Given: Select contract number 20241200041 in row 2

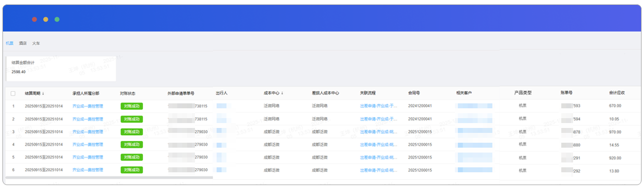Looking at the screenshot, I should tap(420, 119).
